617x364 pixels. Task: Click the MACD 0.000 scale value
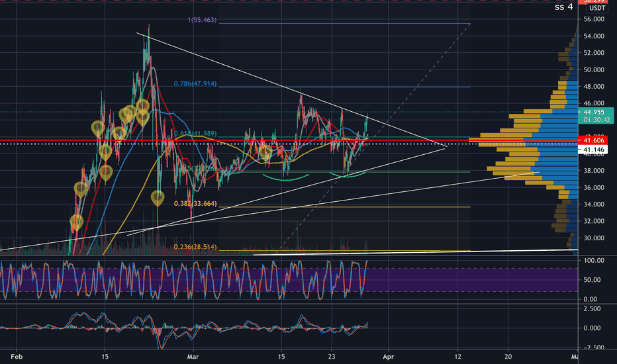[x=594, y=328]
